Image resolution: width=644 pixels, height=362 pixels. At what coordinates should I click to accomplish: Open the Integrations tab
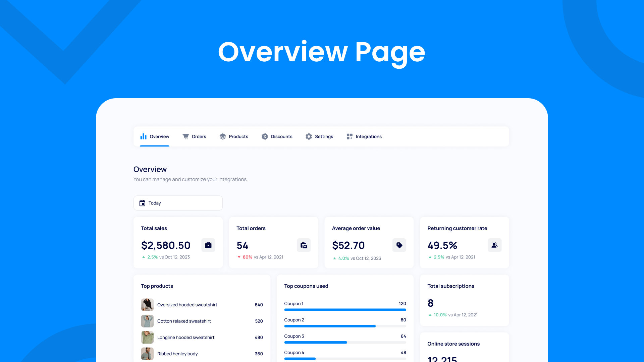(x=368, y=136)
